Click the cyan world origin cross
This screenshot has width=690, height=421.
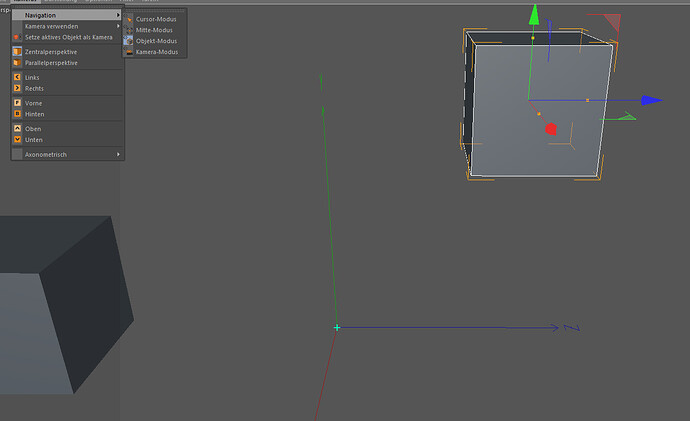tap(337, 327)
